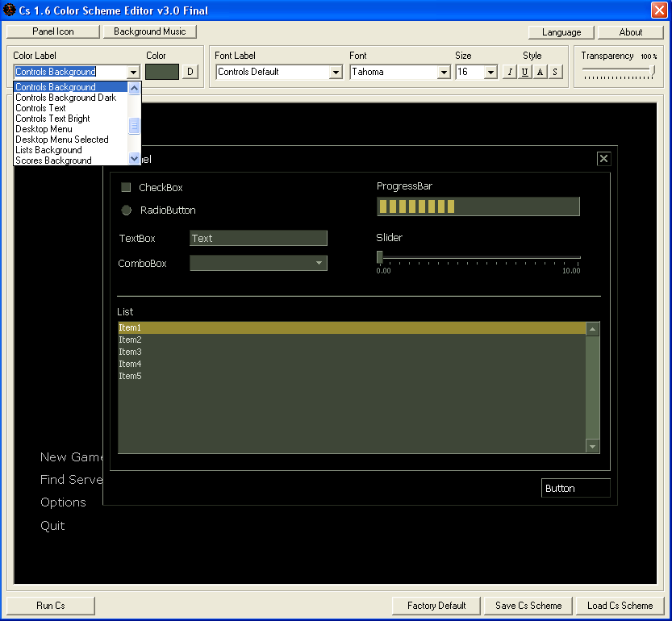672x621 pixels.
Task: Expand the Font dropdown showing Tahoma
Action: click(444, 73)
